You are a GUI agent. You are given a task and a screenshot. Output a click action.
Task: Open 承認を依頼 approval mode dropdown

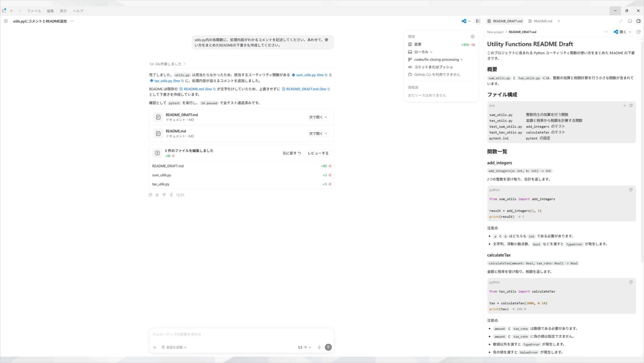174,347
